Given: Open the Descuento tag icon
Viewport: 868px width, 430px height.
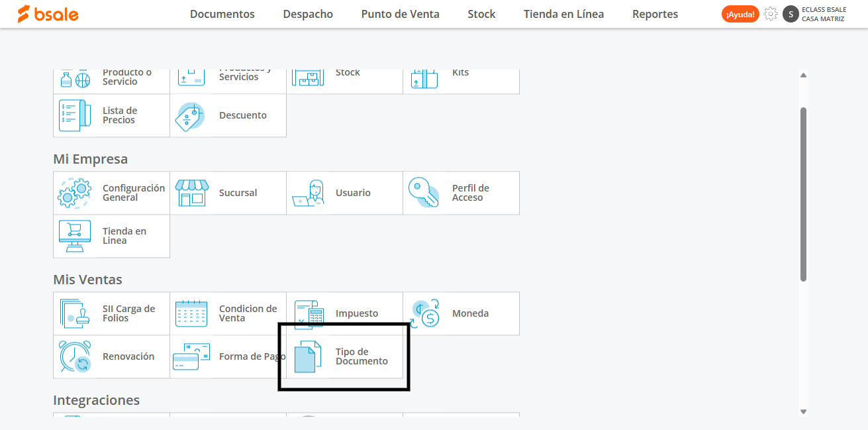Looking at the screenshot, I should [x=190, y=117].
